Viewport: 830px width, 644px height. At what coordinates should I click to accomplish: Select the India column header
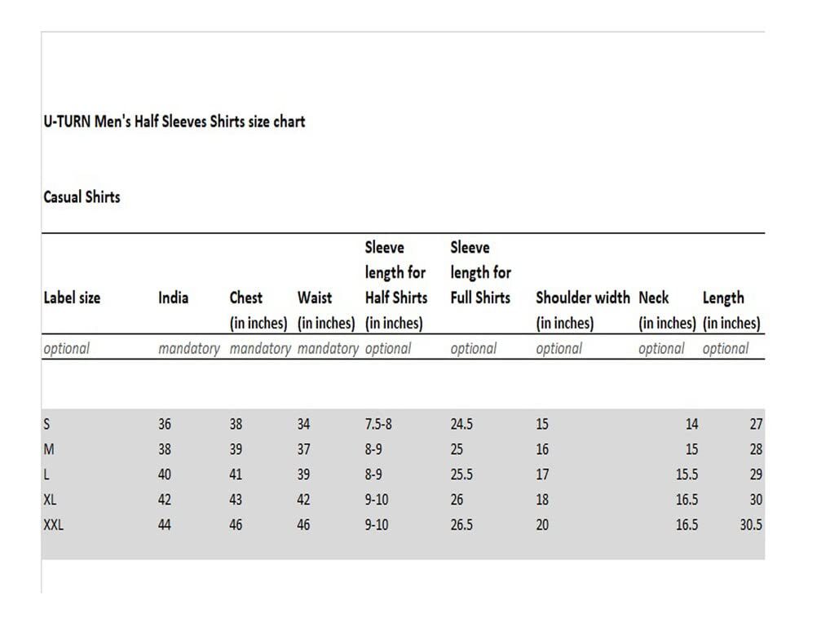point(173,298)
